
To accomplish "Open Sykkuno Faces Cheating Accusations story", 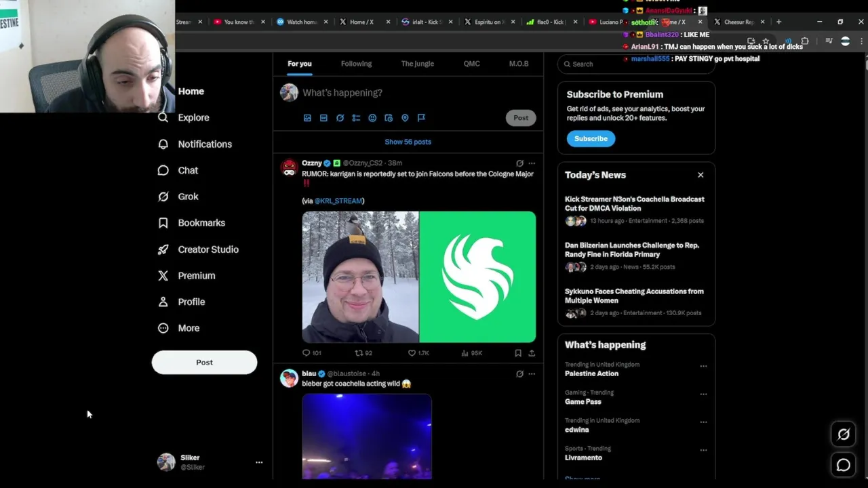I will [634, 296].
